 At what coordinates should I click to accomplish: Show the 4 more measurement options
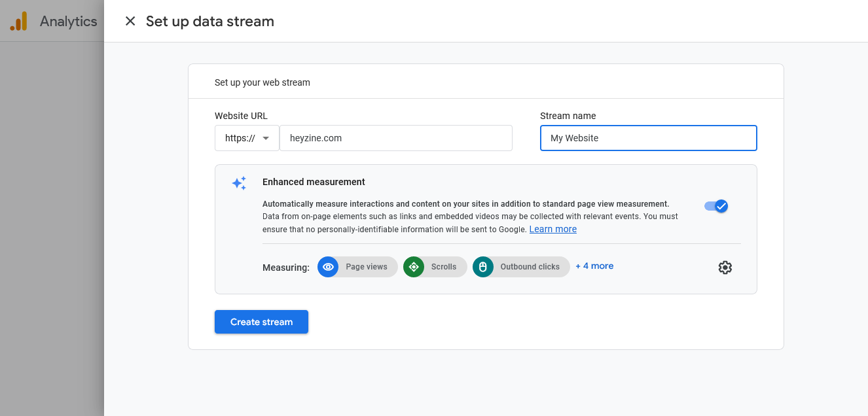[594, 266]
